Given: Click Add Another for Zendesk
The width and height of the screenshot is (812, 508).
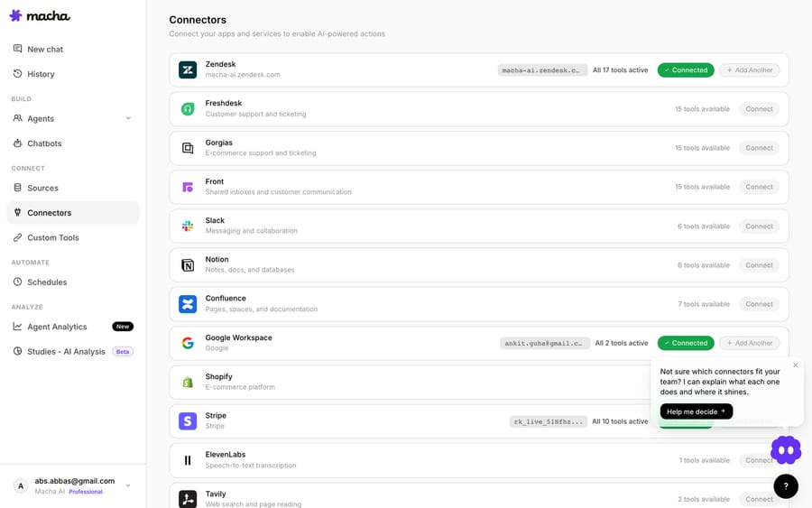Looking at the screenshot, I should 749,69.
